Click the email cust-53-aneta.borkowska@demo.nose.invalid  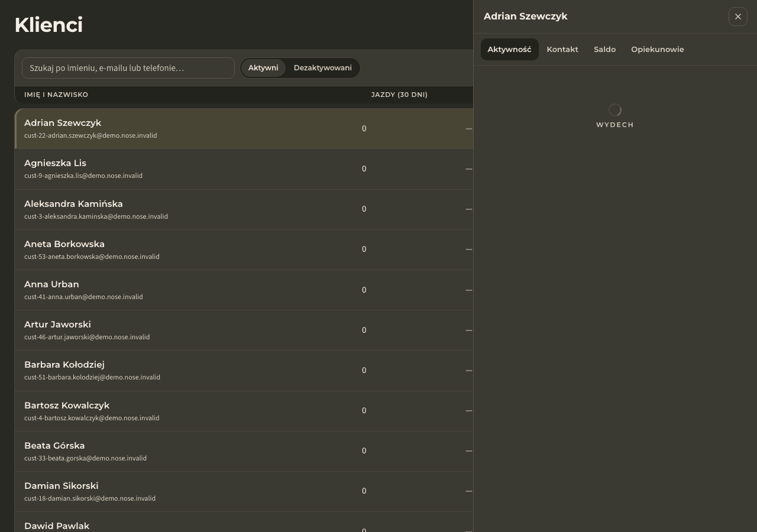pos(92,257)
